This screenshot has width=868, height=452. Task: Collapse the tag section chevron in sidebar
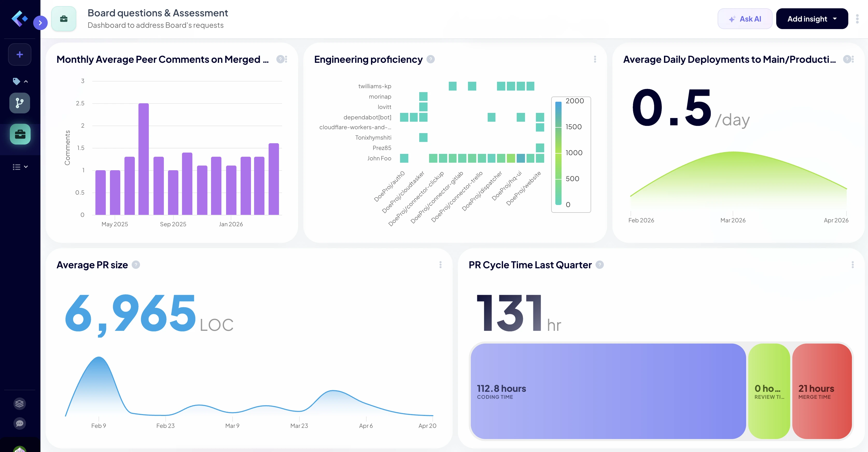click(26, 81)
